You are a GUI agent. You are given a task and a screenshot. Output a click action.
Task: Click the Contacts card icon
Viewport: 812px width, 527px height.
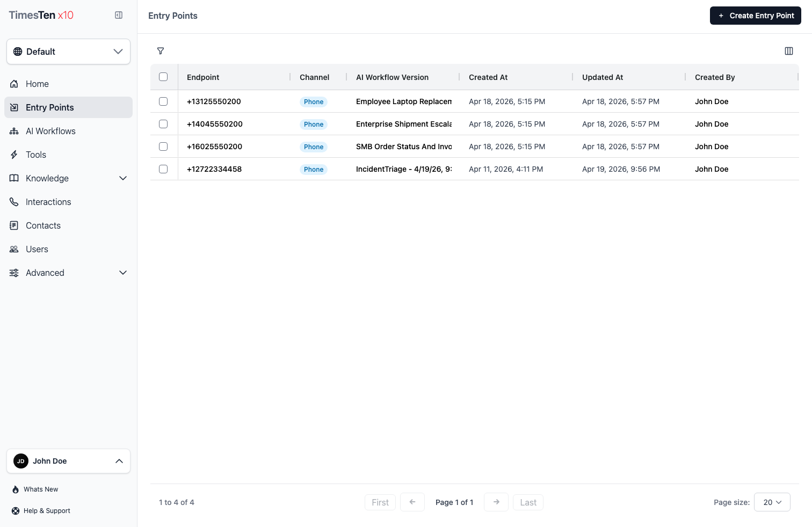click(x=14, y=225)
